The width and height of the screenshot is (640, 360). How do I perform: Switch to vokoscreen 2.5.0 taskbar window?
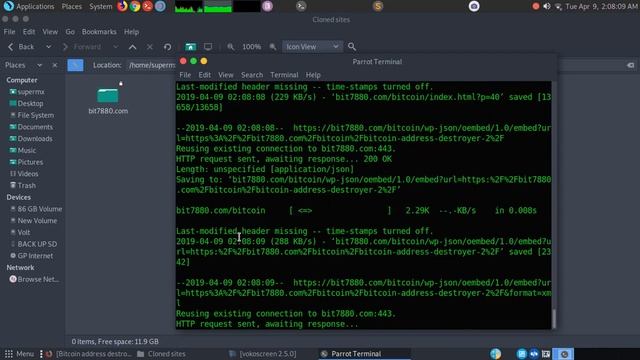point(263,354)
